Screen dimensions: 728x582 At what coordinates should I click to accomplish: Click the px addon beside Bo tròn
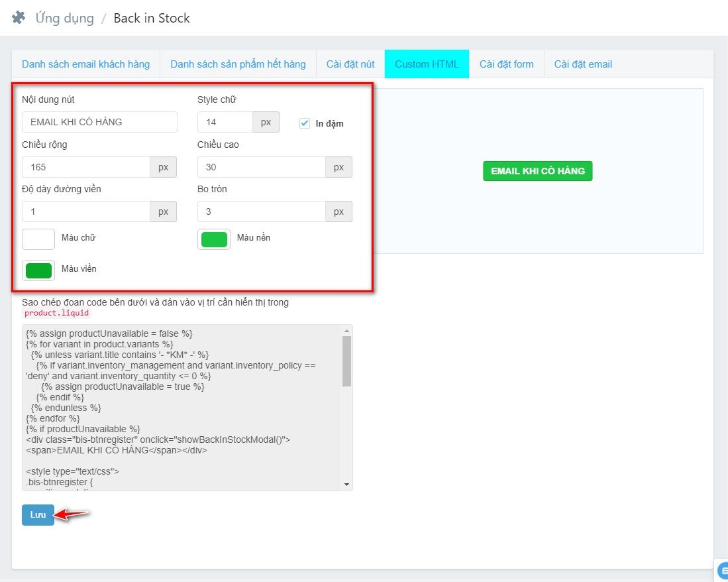pyautogui.click(x=339, y=211)
